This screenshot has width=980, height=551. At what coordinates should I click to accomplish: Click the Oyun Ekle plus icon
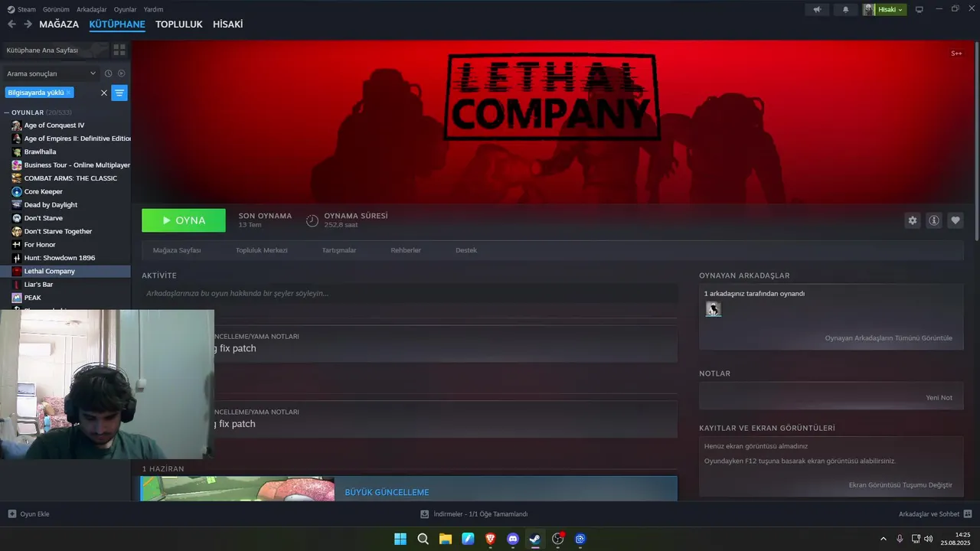[12, 514]
